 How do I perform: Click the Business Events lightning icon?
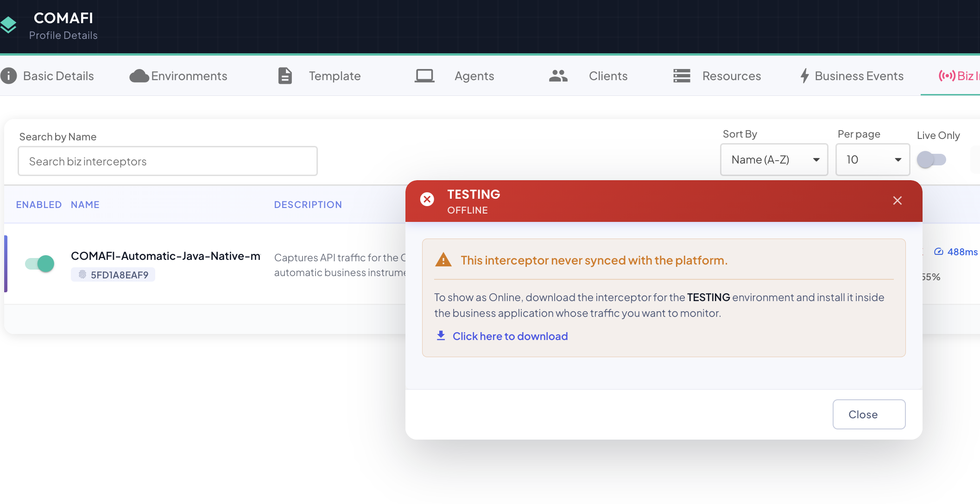pyautogui.click(x=805, y=76)
